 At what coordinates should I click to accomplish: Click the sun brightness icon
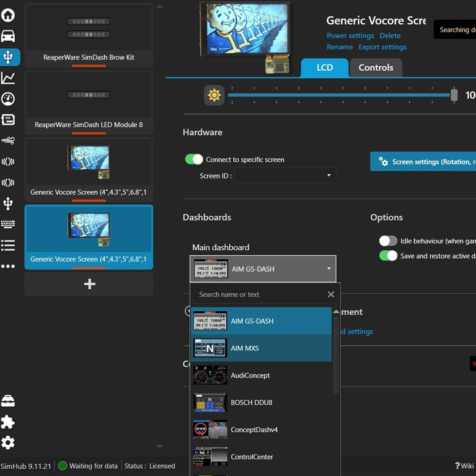pyautogui.click(x=215, y=95)
